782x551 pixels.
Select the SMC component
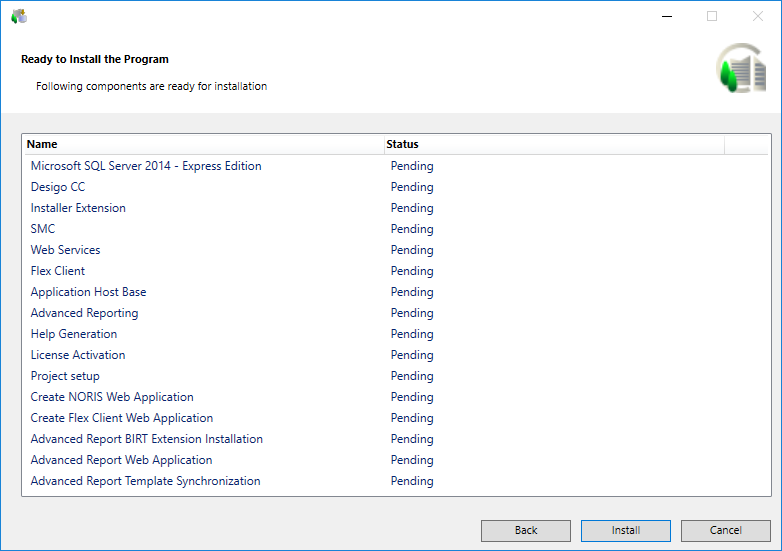[x=43, y=229]
